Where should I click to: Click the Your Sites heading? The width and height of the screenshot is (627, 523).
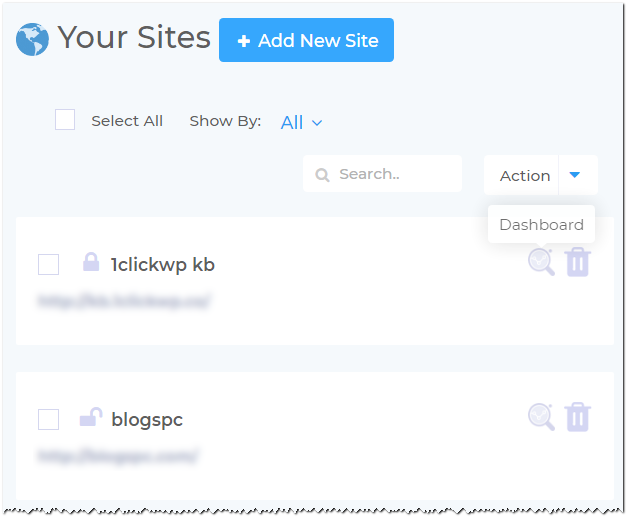click(x=134, y=37)
